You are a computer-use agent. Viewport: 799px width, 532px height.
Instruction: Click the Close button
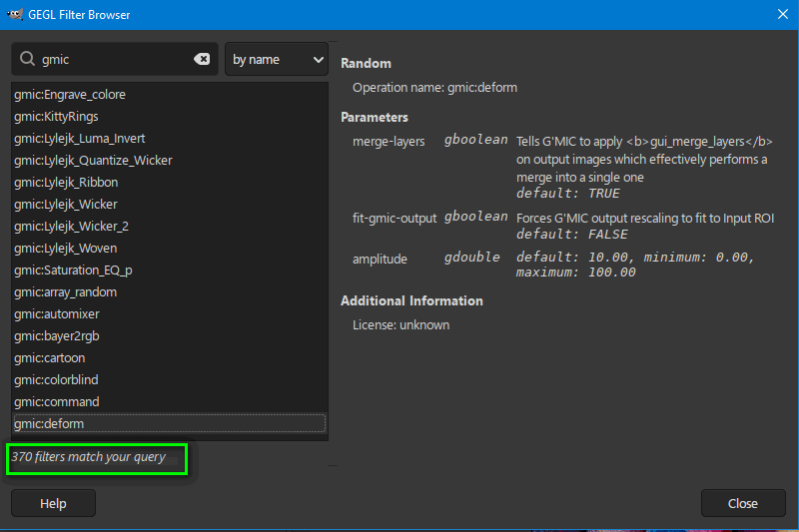click(743, 503)
